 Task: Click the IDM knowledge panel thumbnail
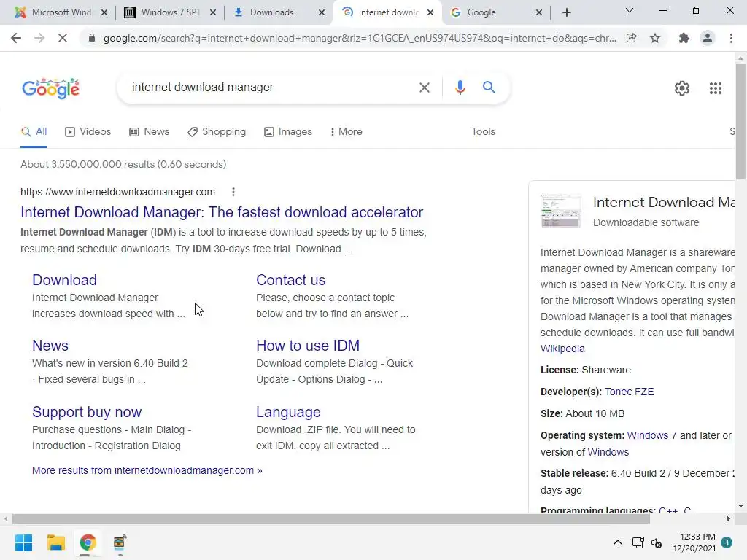coord(561,211)
